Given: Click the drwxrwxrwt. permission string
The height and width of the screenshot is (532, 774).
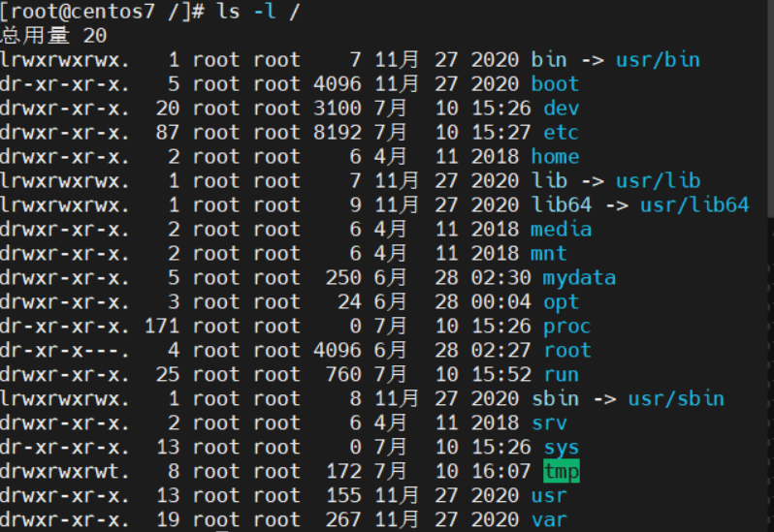Looking at the screenshot, I should 66,472.
